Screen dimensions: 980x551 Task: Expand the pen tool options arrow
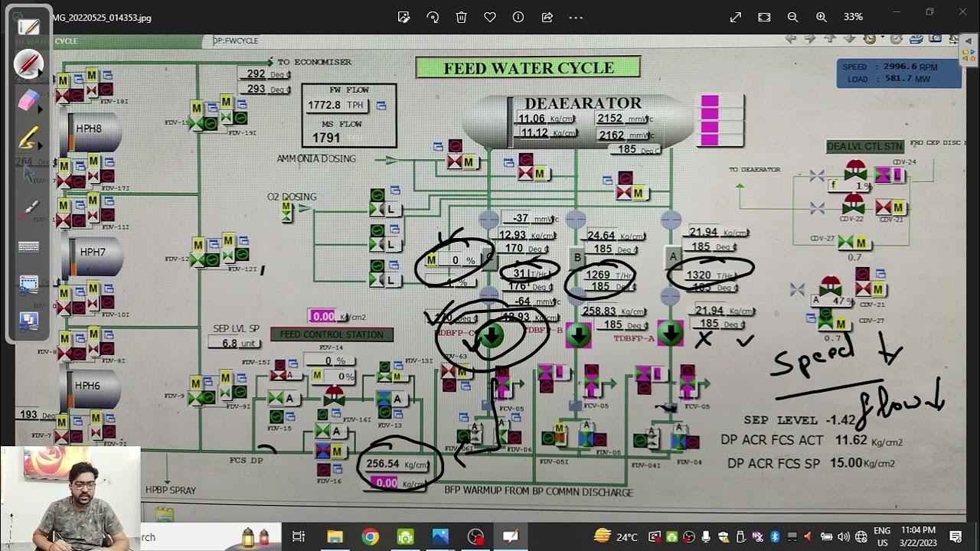41,73
